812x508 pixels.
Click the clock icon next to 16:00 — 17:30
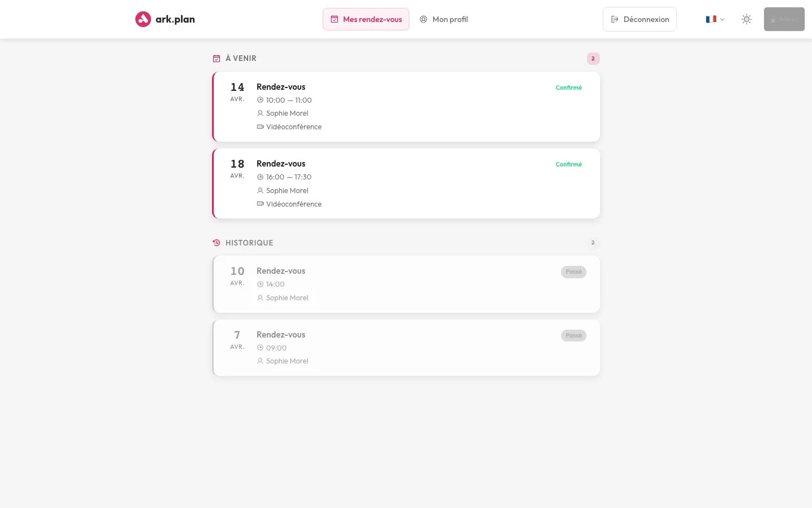tap(260, 177)
